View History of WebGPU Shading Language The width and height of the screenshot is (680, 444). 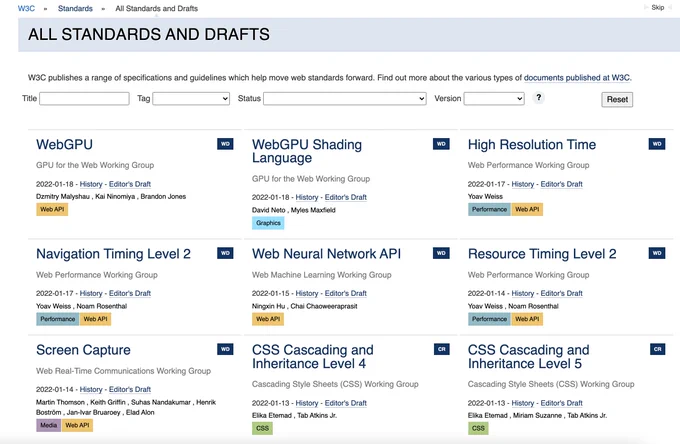click(307, 197)
